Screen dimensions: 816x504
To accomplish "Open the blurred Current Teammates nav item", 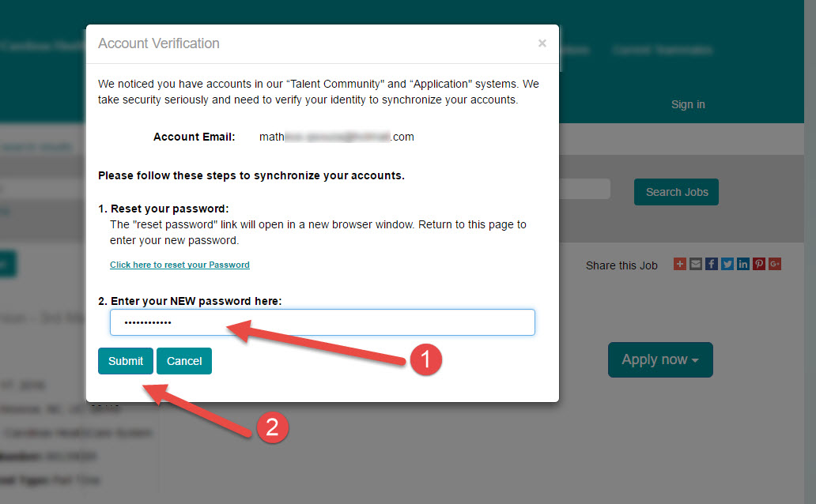I will coord(662,50).
